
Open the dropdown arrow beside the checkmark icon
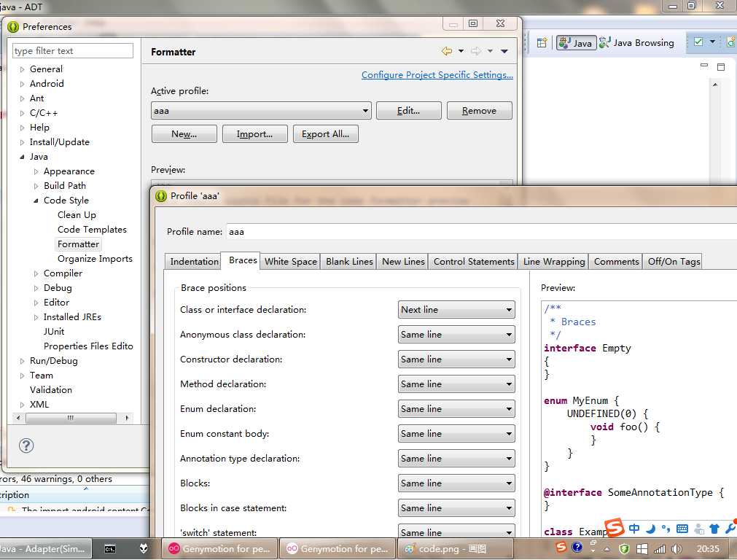[x=712, y=42]
